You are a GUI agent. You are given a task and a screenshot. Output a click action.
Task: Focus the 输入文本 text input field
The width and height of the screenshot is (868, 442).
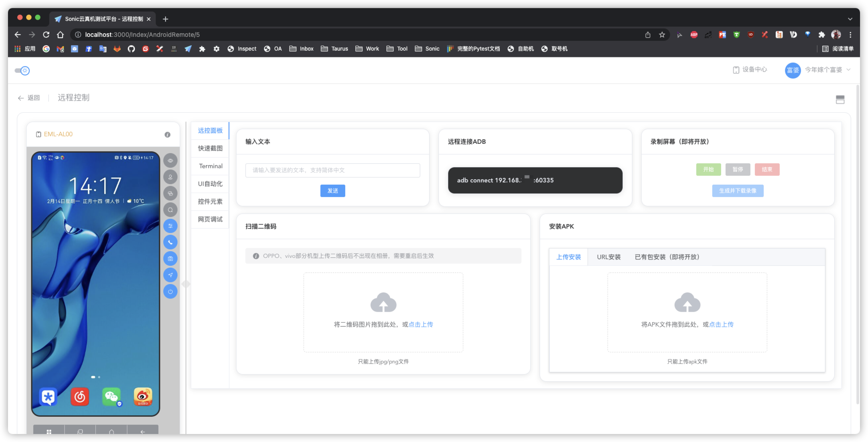[333, 170]
